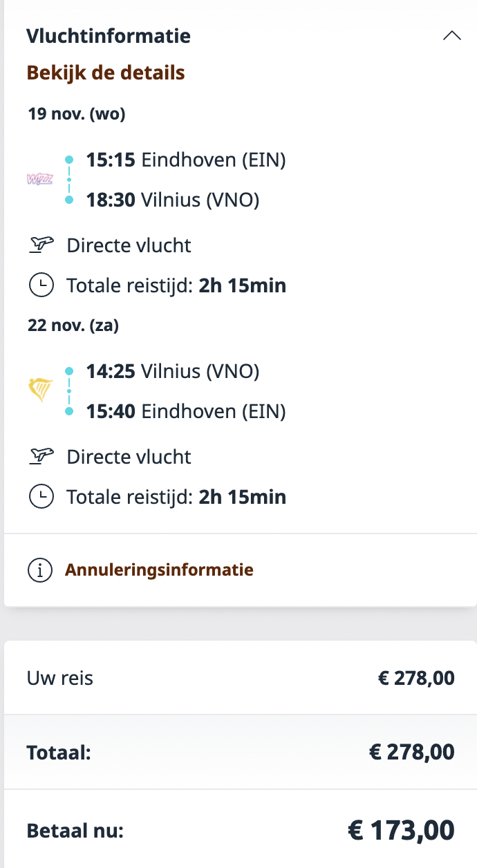The width and height of the screenshot is (477, 868).
Task: Click the outbound Directe vlucht plane icon
Action: pyautogui.click(x=41, y=245)
